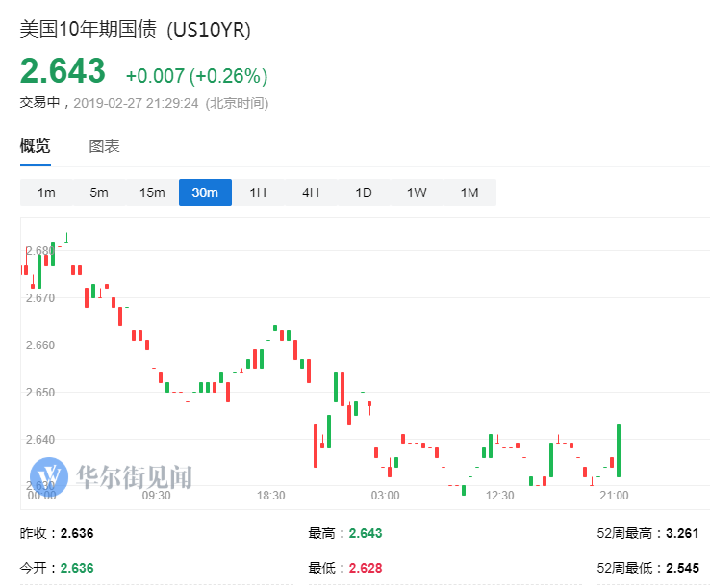This screenshot has height=588, width=710.
Task: Click the 2.670 y-axis label
Action: click(x=39, y=298)
